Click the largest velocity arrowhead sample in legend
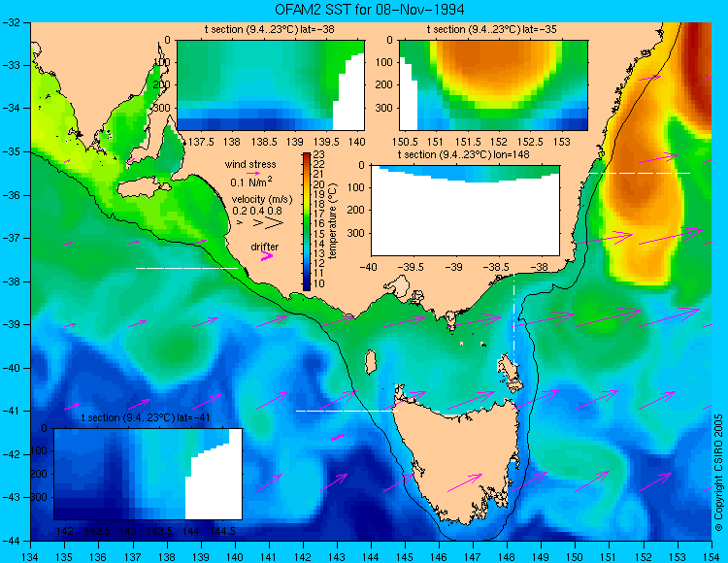 coord(275,223)
